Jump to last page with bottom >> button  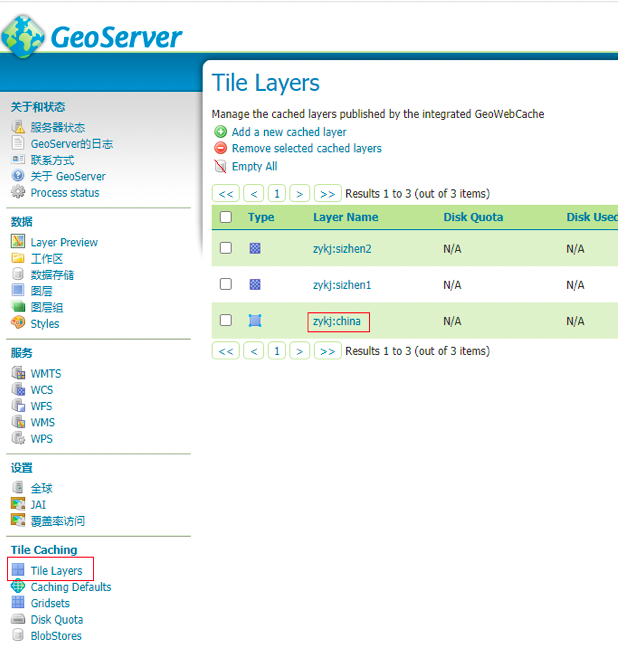(x=327, y=351)
